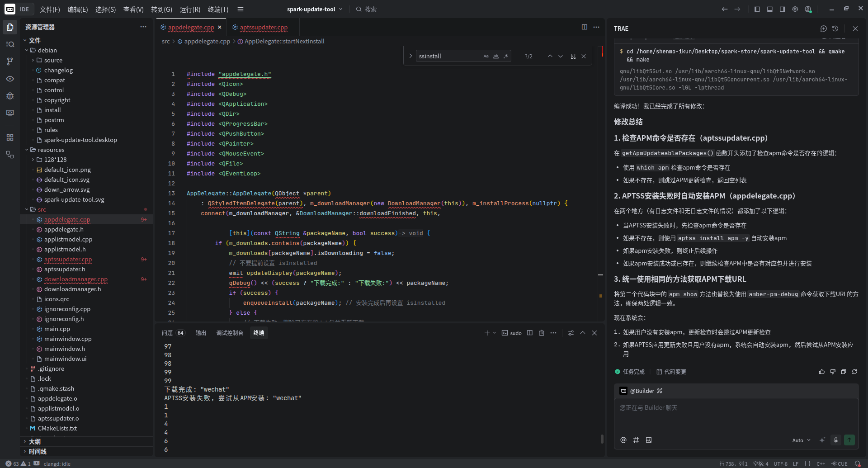Toggle whole word match in find
868x468 pixels.
(496, 57)
